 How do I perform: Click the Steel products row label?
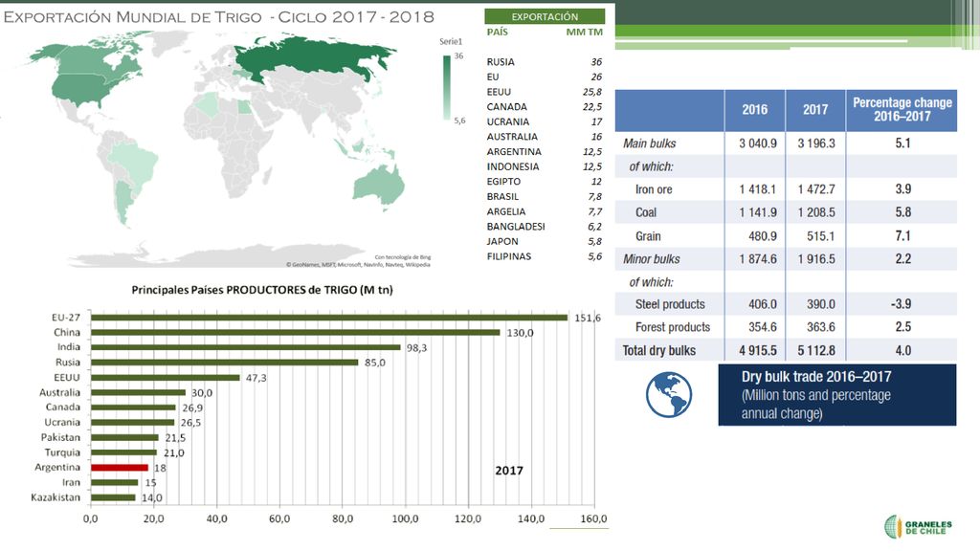click(670, 305)
